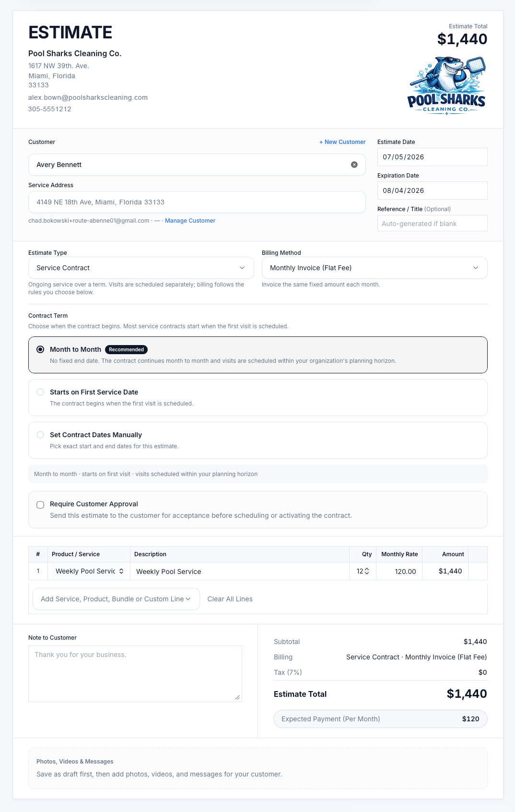515x812 pixels.
Task: Click the Tax (7%) label
Action: tap(288, 672)
